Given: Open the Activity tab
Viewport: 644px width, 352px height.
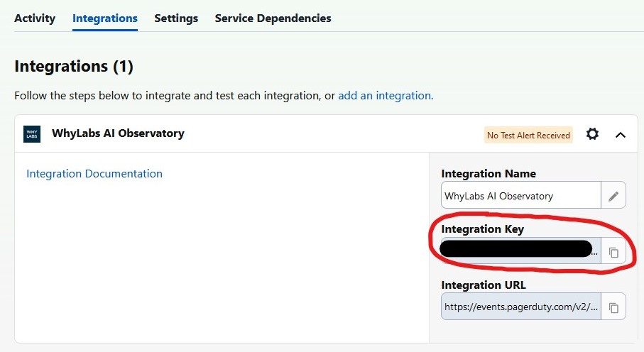Looking at the screenshot, I should [x=35, y=18].
